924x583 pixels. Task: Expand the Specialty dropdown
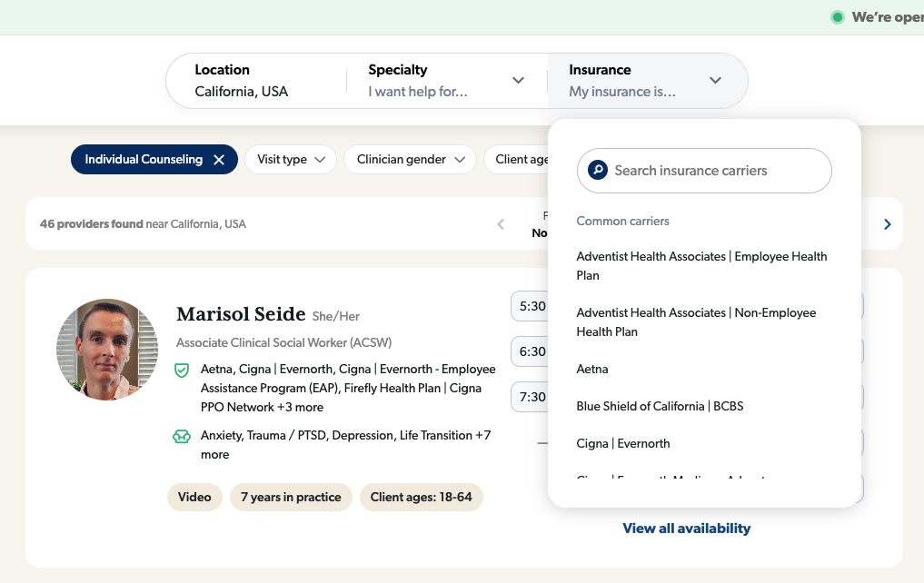[x=518, y=81]
